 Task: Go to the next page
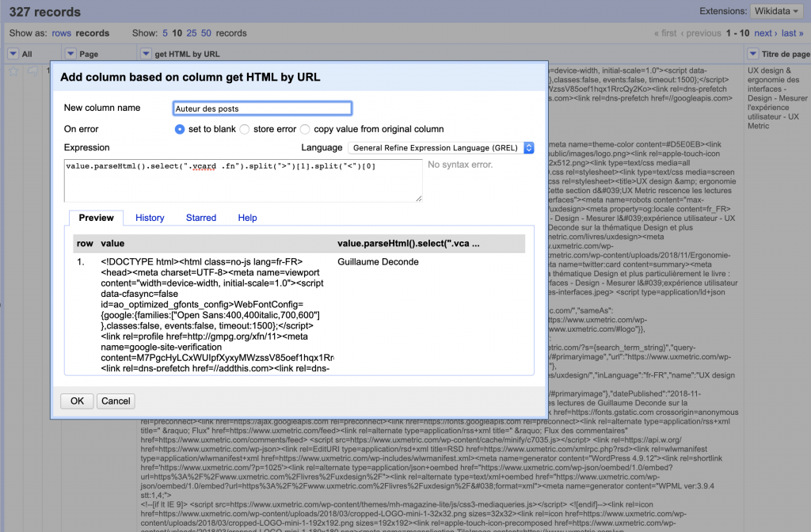(x=766, y=33)
